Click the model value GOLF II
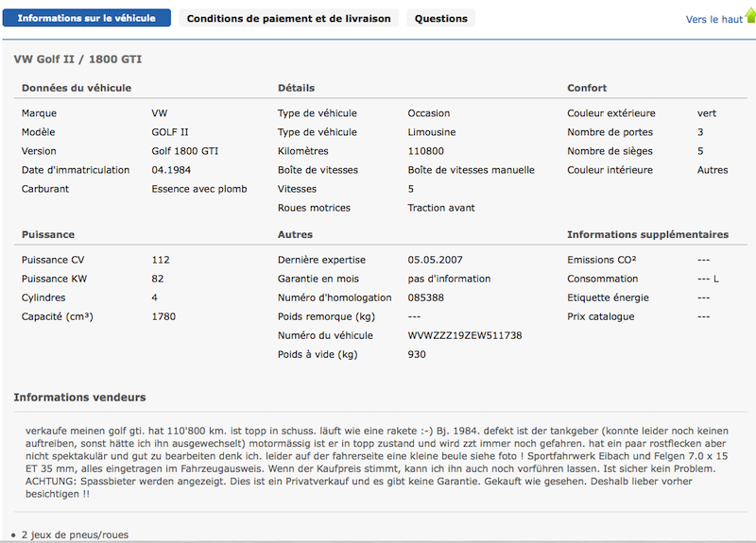Image resolution: width=756 pixels, height=543 pixels. click(170, 132)
